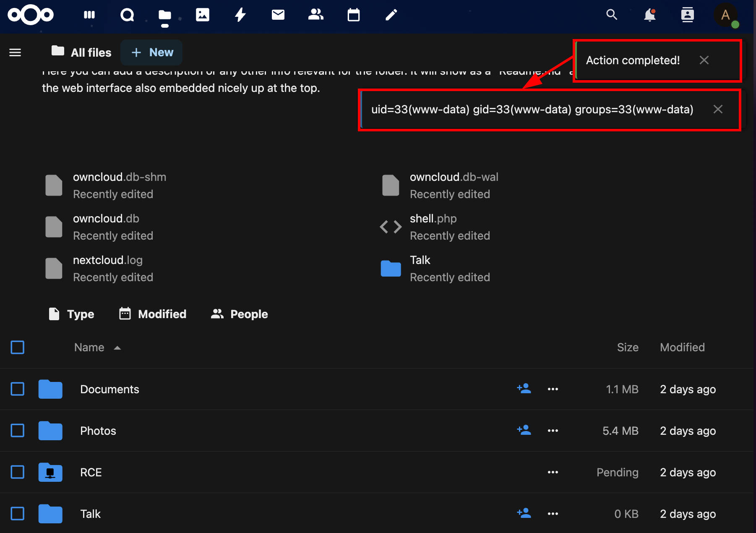Open the Dashboard app icon
The height and width of the screenshot is (533, 756).
[x=89, y=15]
